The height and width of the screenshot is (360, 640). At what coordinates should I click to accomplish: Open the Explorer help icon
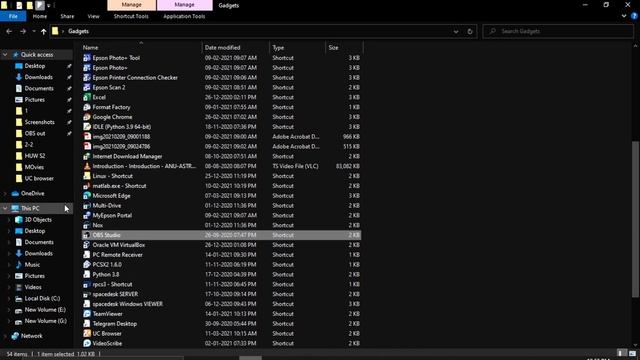pos(634,16)
